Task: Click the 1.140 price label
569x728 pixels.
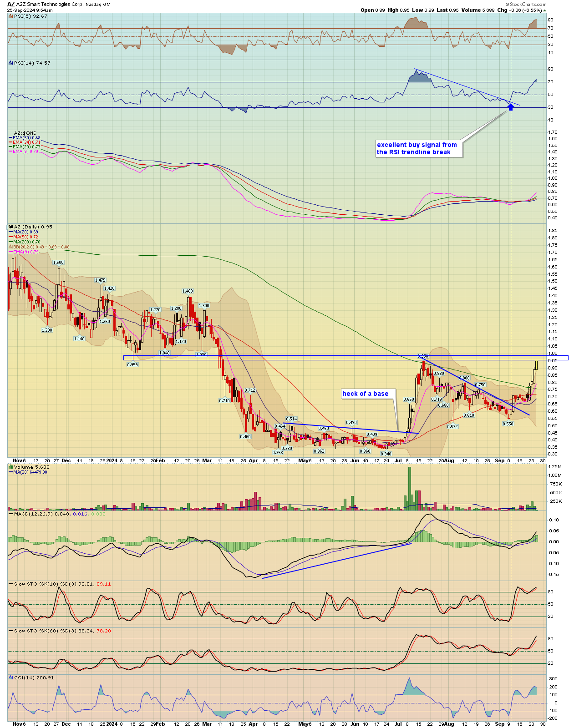Action: (x=79, y=339)
